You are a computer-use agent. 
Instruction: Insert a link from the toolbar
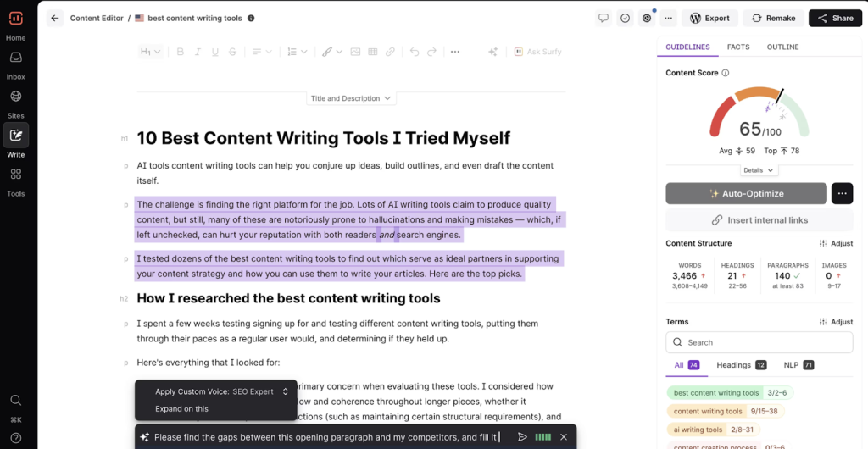(390, 52)
